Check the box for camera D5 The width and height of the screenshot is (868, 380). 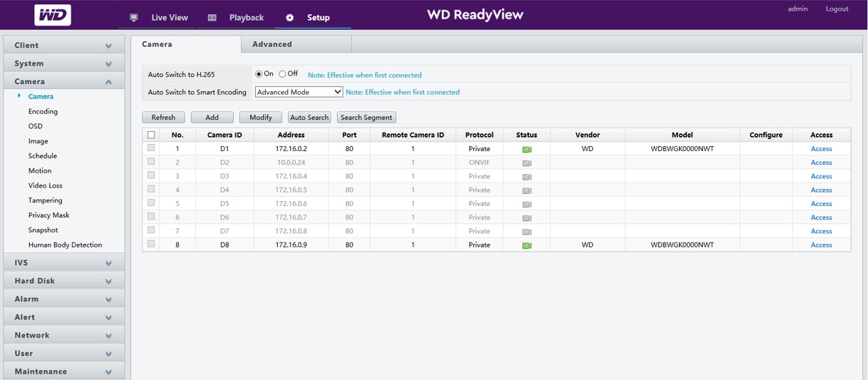click(151, 202)
